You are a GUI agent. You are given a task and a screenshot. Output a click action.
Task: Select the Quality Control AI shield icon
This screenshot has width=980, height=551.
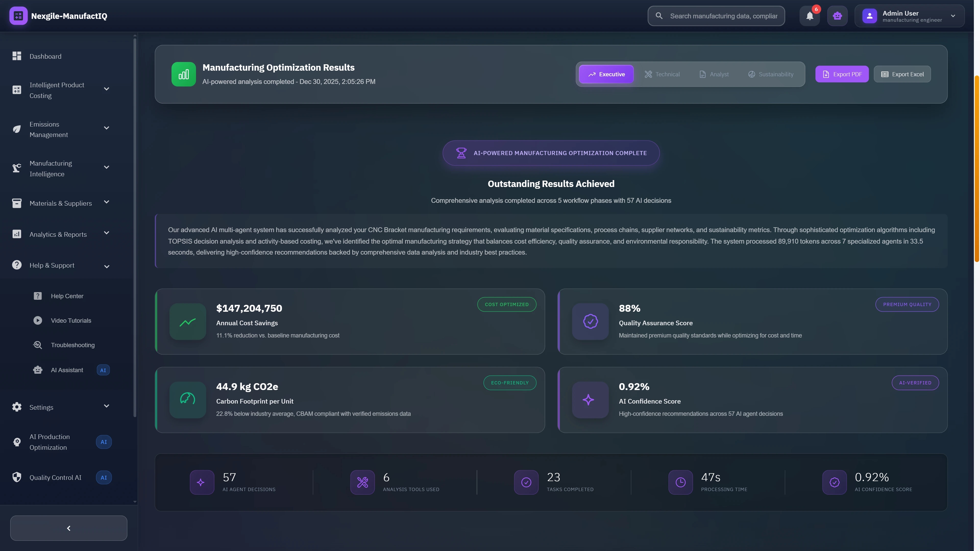click(x=16, y=477)
